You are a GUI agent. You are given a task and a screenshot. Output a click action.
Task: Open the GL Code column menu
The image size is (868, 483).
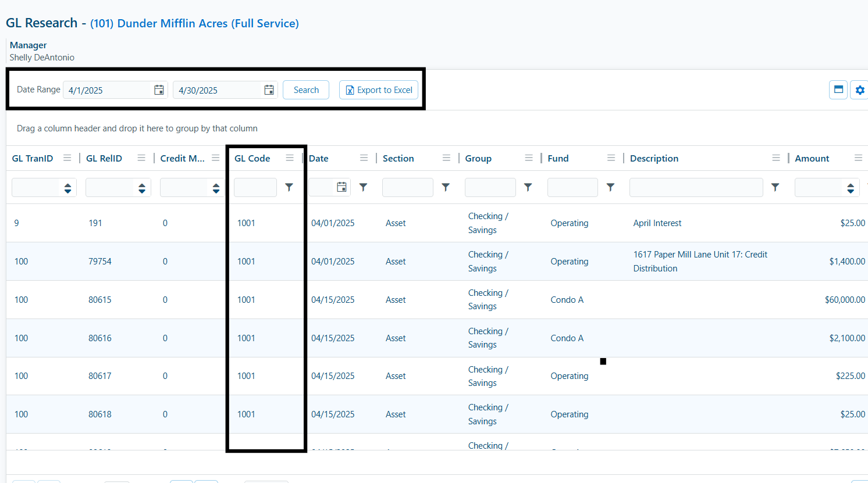coord(290,158)
